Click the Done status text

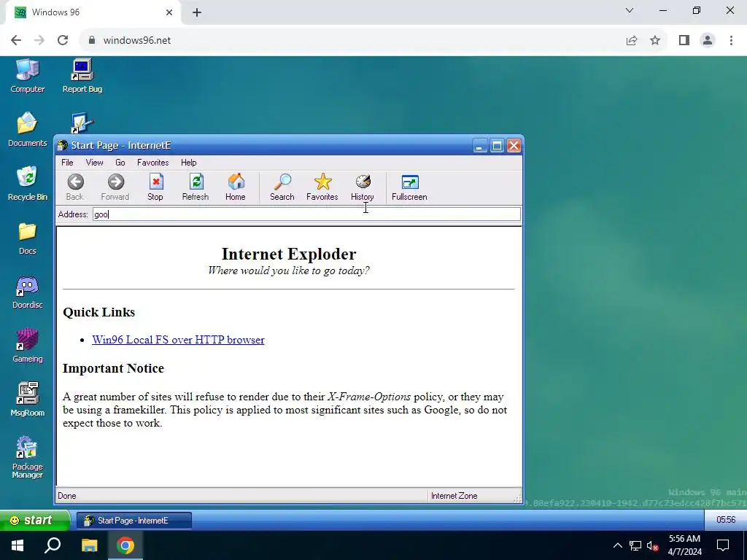click(x=66, y=496)
